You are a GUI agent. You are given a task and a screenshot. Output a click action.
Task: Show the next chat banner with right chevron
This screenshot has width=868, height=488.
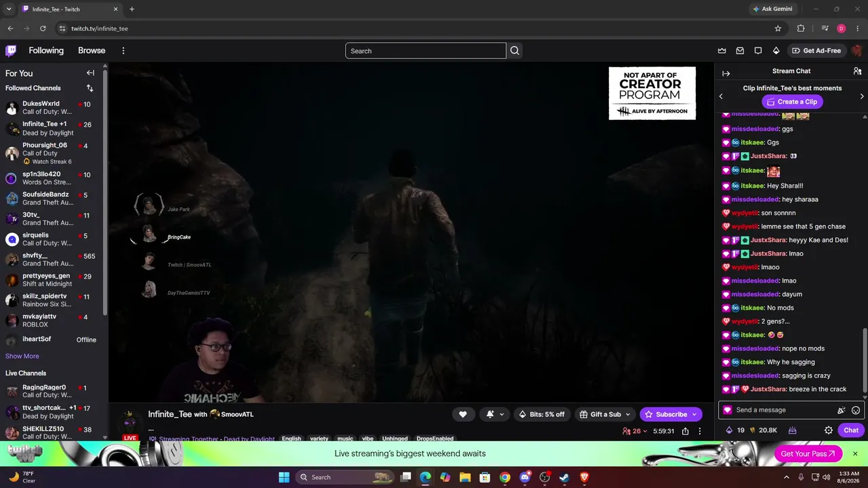tap(862, 96)
